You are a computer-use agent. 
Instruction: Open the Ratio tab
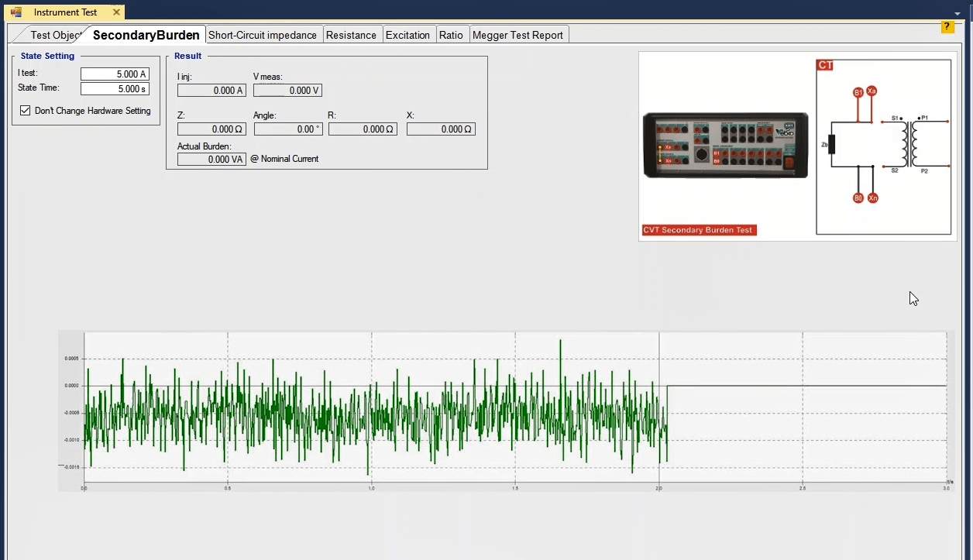tap(451, 35)
